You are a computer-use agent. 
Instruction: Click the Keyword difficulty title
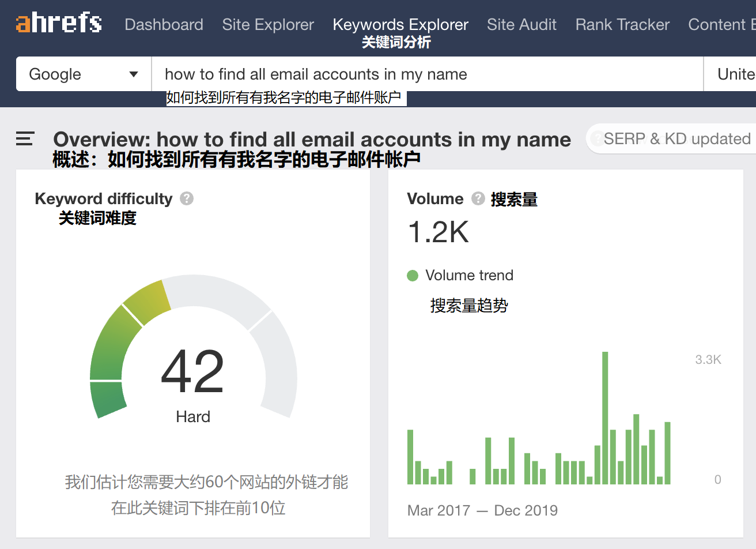click(x=104, y=198)
